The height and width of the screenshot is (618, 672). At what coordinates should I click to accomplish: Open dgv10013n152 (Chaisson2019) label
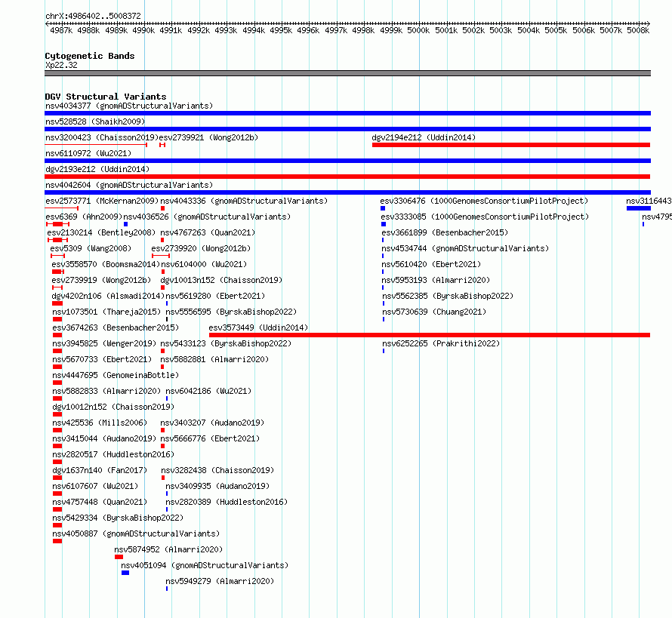(221, 280)
